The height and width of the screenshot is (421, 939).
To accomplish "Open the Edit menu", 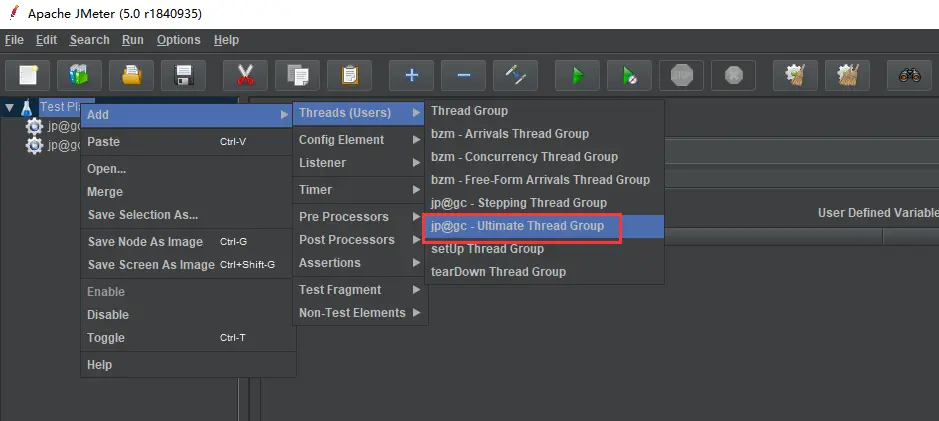I will tap(46, 40).
